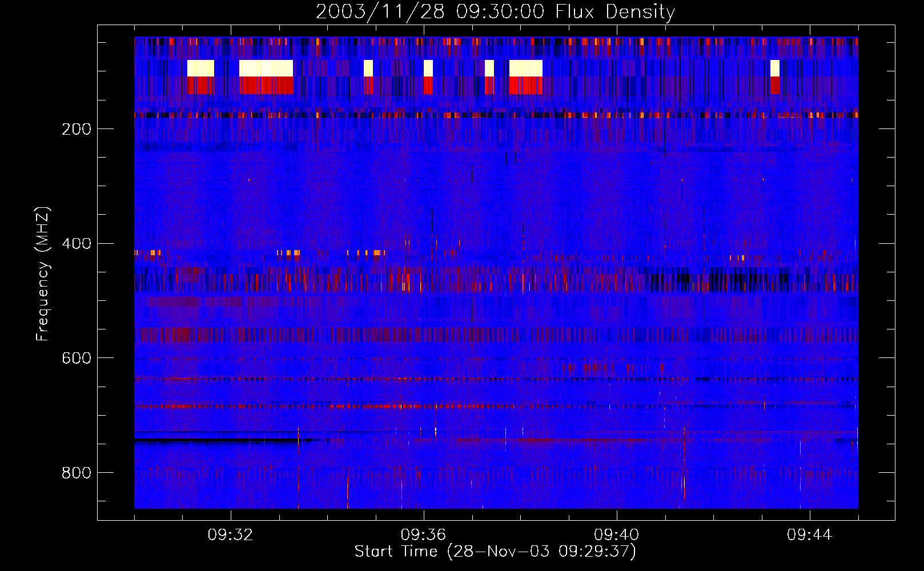The image size is (924, 571).
Task: Click the 'Frequency (MHZ)' y-axis label
Action: coord(43,274)
